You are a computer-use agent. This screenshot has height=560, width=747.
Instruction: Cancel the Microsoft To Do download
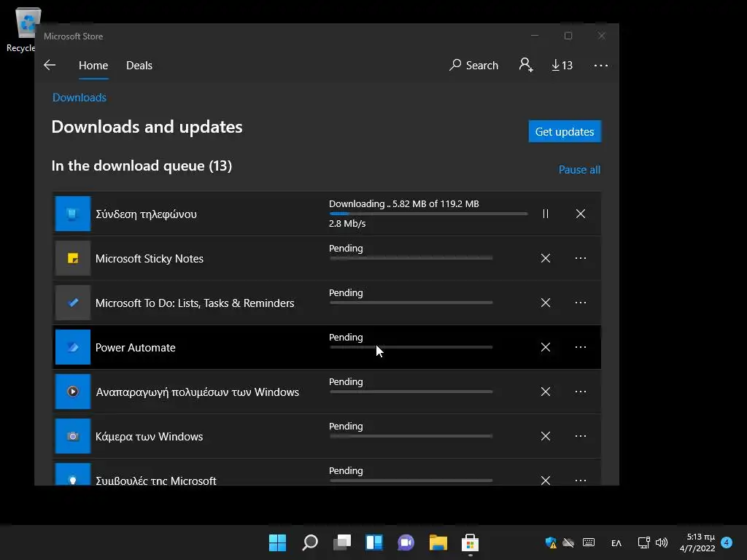pyautogui.click(x=546, y=303)
